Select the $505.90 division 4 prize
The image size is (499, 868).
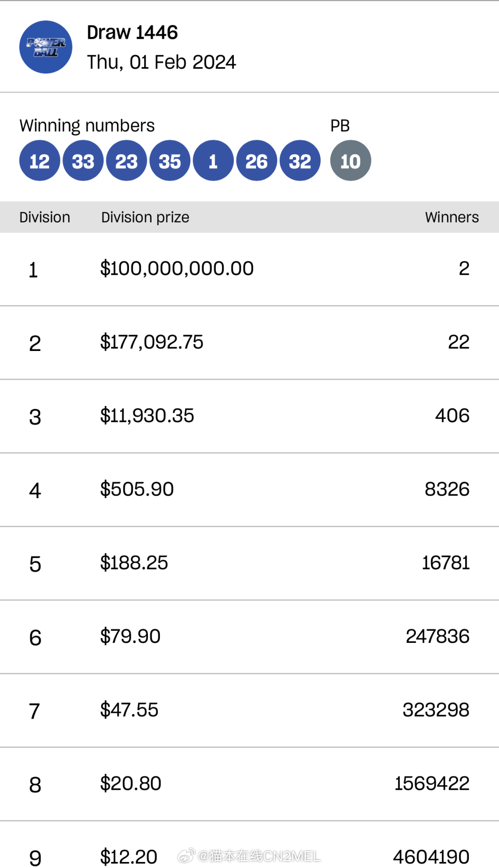click(137, 489)
